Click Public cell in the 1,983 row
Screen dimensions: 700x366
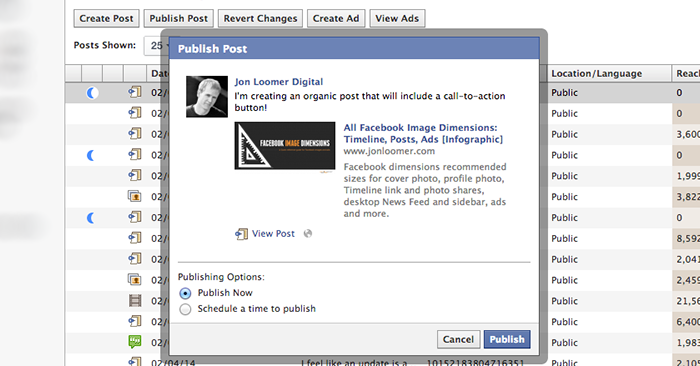point(564,343)
